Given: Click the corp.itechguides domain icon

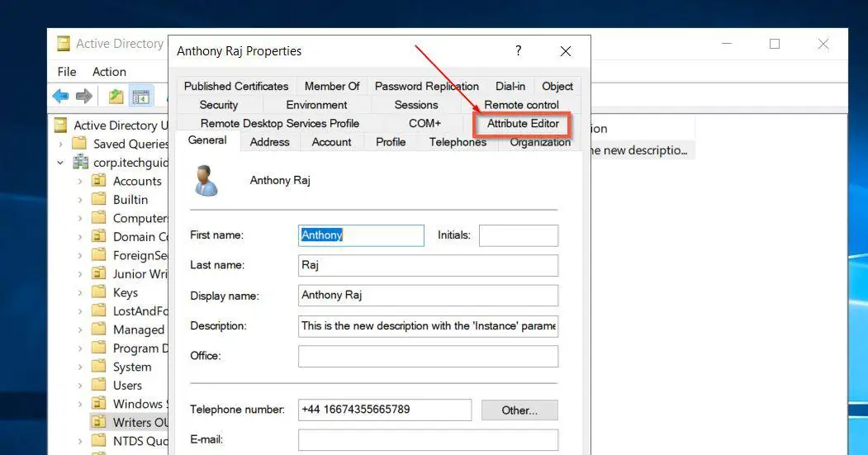Looking at the screenshot, I should click(81, 162).
